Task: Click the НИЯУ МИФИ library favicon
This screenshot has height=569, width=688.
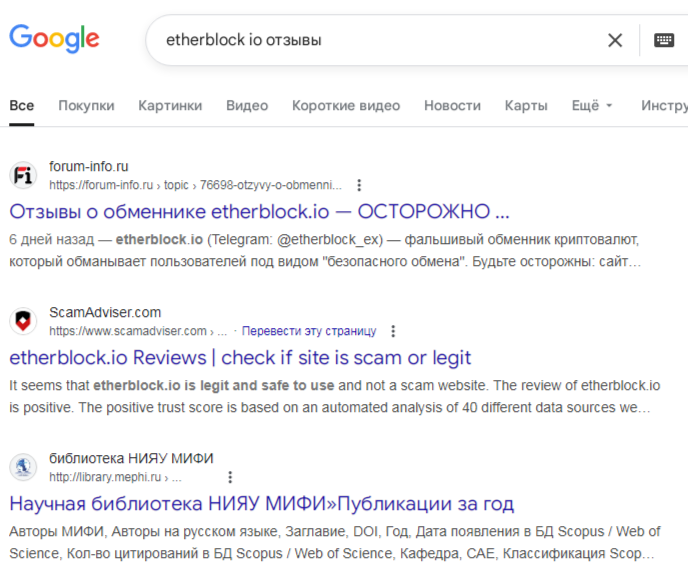Action: coord(23,467)
